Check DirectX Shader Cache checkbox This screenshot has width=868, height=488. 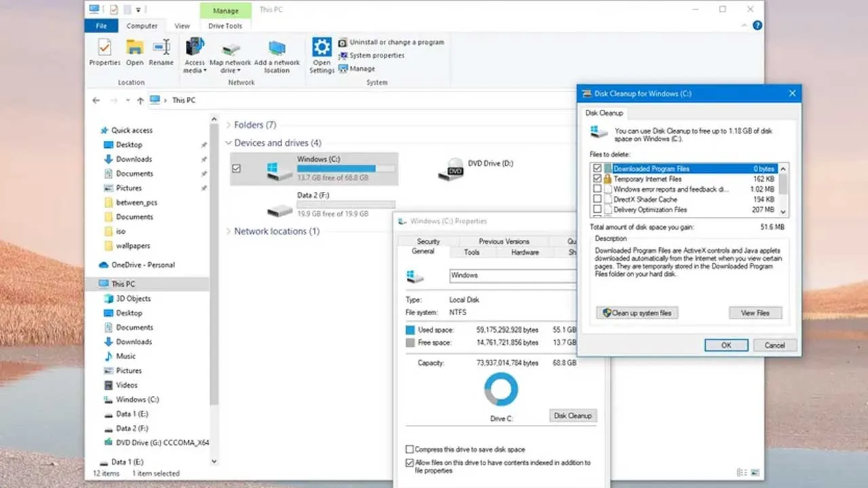pos(597,199)
